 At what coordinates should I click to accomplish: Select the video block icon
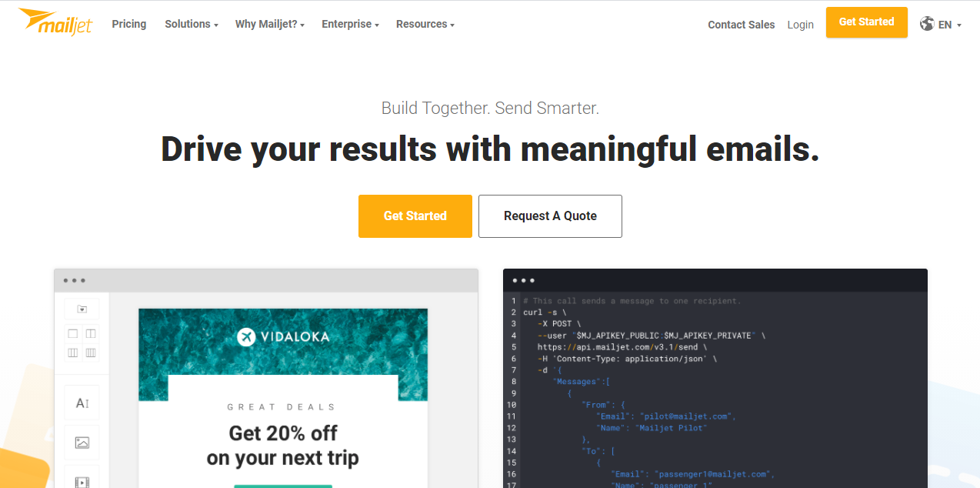pos(82,481)
